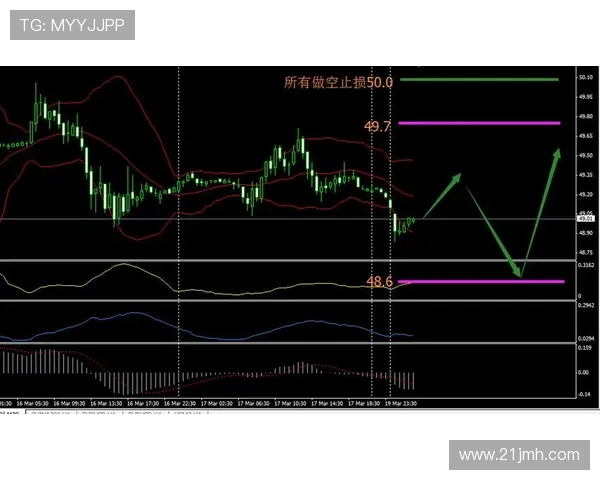Click the current price tag 49.01
Image resolution: width=600 pixels, height=480 pixels.
click(585, 218)
